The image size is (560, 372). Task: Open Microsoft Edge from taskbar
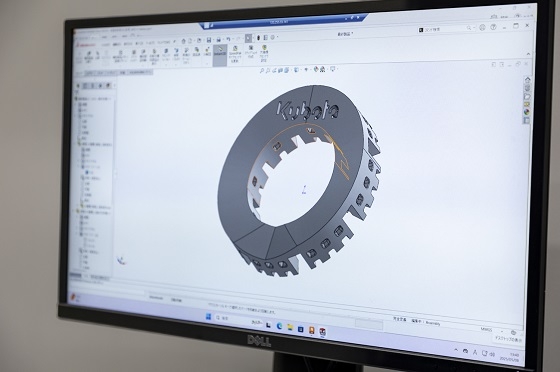pos(279,326)
